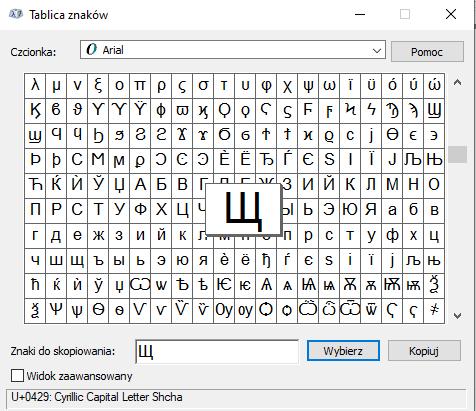This screenshot has width=476, height=411.
Task: Expand font list with the dropdown arrow
Action: pos(377,51)
